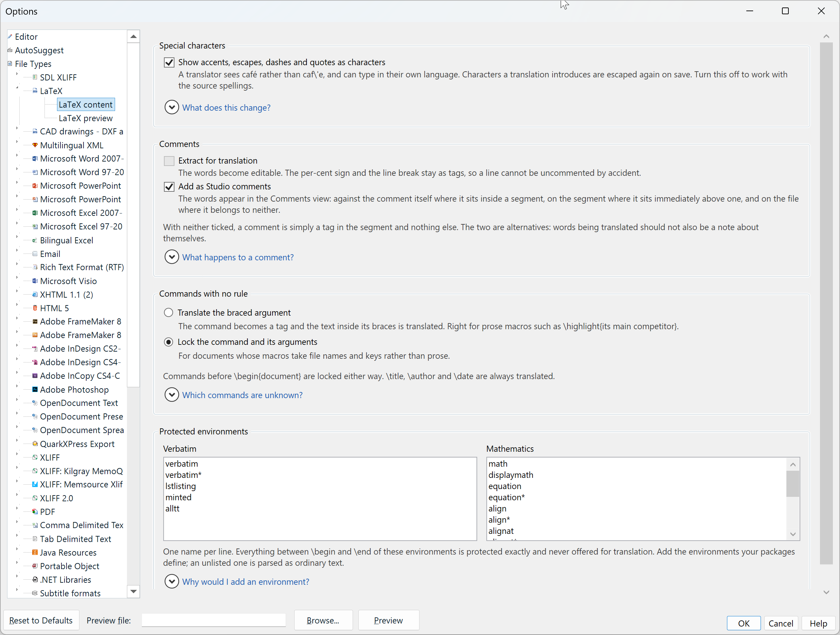Click the Multilingual XML icon

[35, 145]
